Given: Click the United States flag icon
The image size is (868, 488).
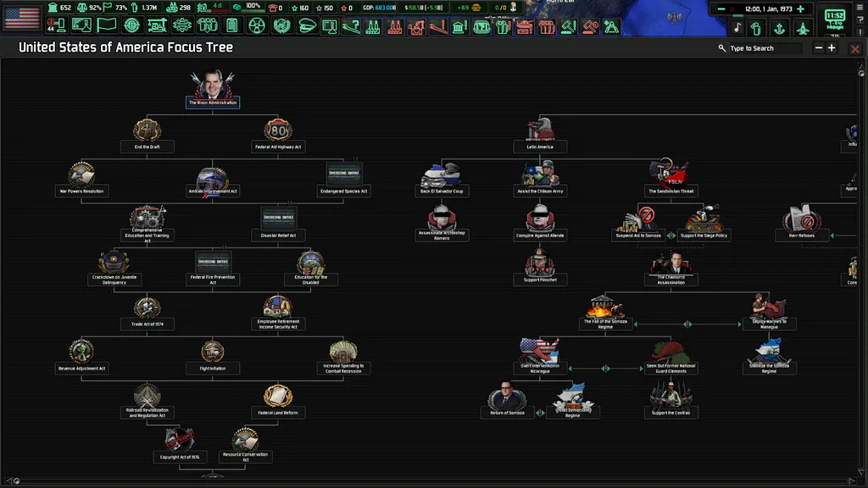Looking at the screenshot, I should pyautogui.click(x=22, y=18).
